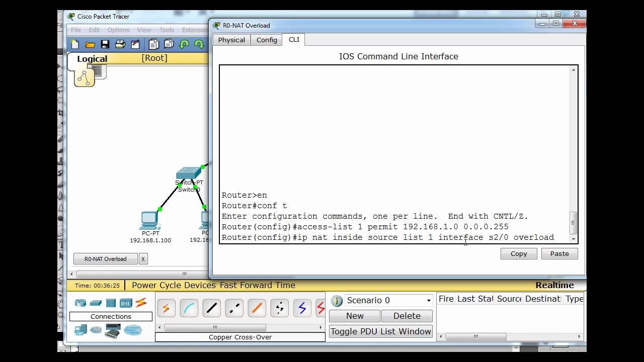Switch to the Config tab
The image size is (644, 362).
pyautogui.click(x=267, y=40)
